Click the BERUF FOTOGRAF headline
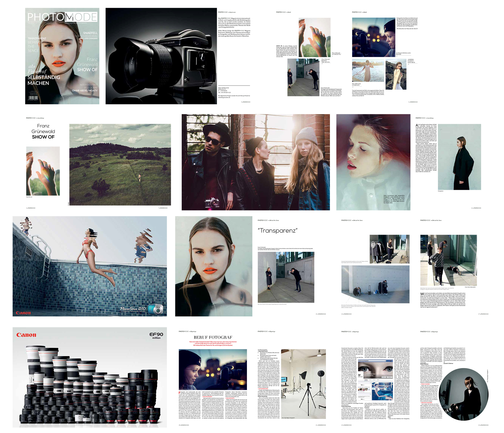Screen dimensions: 504x433 (x=213, y=337)
